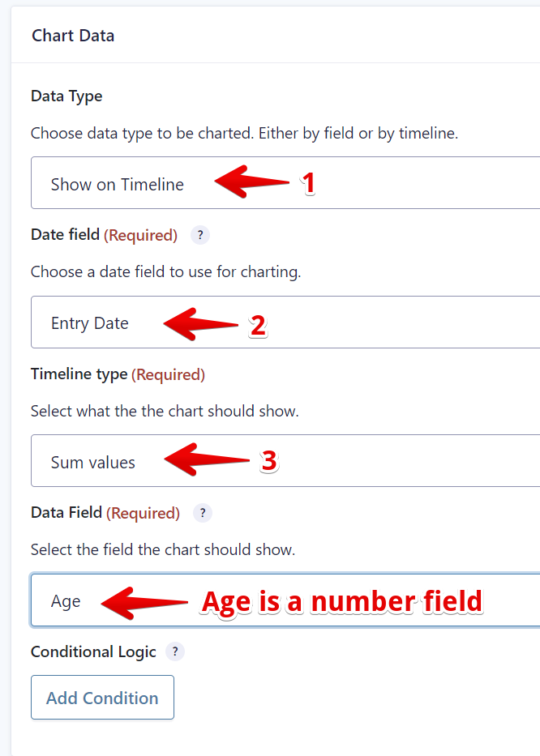Click the "Date field (Required)" label
The height and width of the screenshot is (756, 540).
[x=104, y=236]
